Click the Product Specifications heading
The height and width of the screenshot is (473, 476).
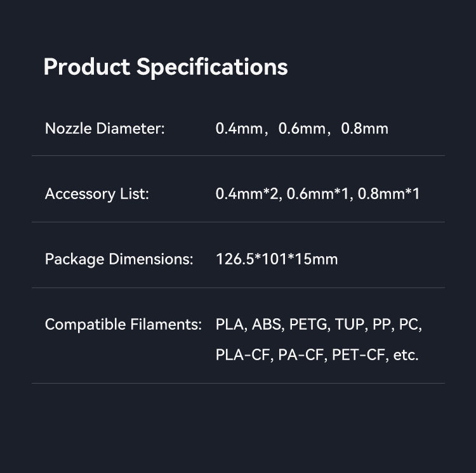coord(165,67)
